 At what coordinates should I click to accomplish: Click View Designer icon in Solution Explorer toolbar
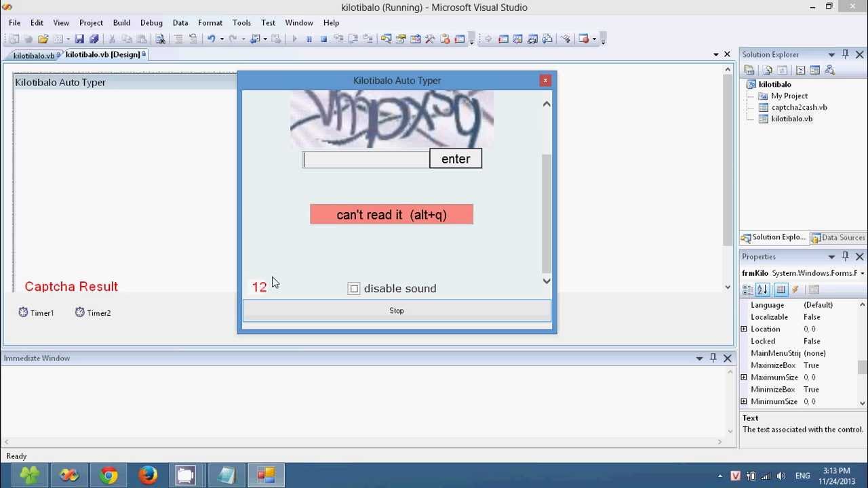pyautogui.click(x=814, y=70)
